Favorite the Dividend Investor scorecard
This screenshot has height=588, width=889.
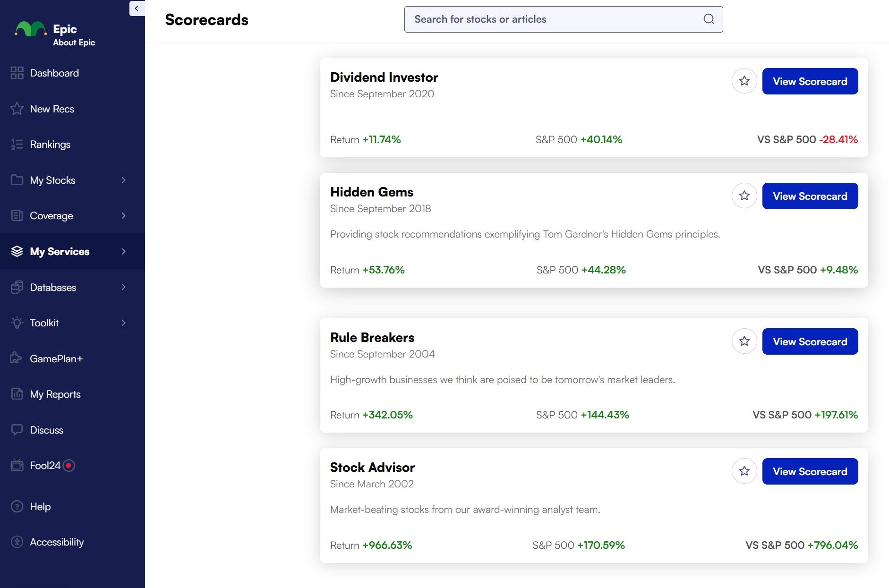click(744, 81)
